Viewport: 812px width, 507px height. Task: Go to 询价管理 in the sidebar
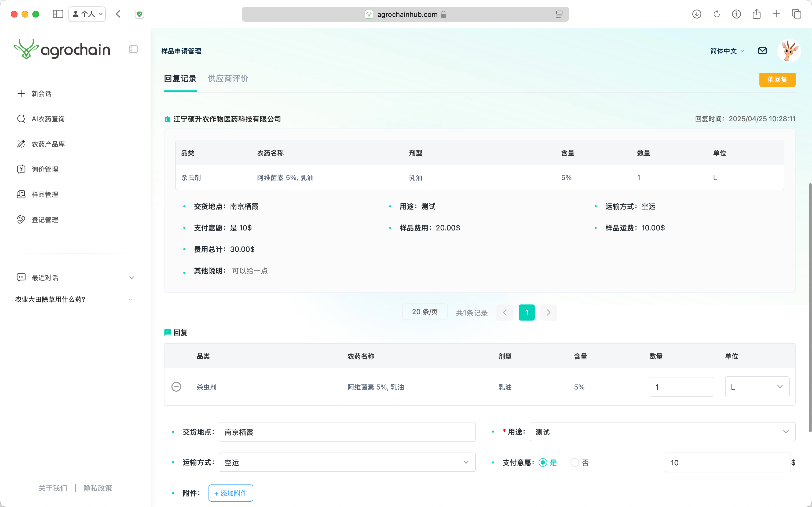[45, 169]
